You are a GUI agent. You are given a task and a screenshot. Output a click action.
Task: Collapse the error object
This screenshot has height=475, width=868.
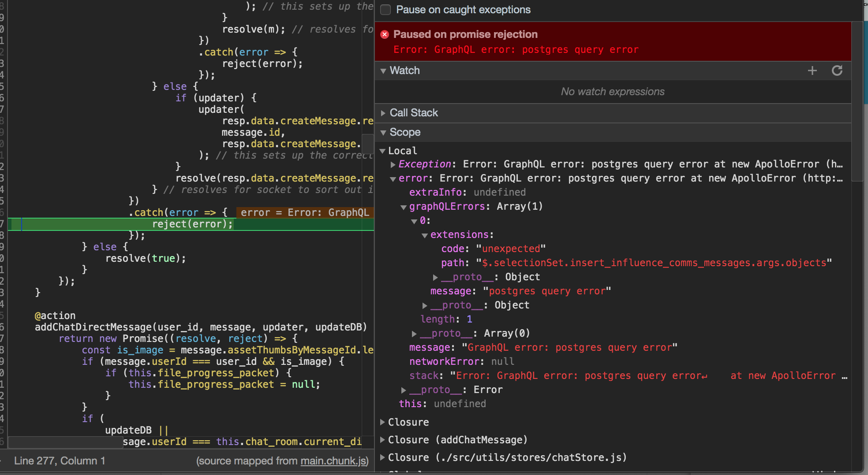point(393,178)
